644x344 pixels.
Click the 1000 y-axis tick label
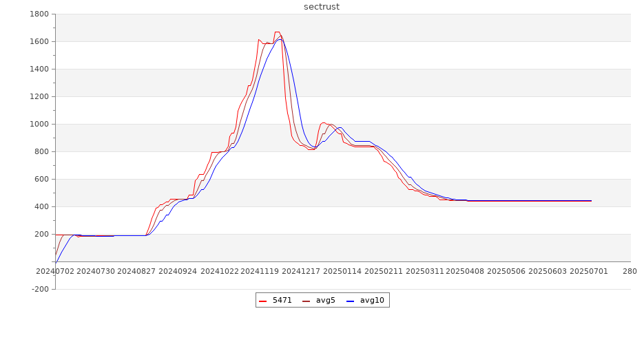coord(39,125)
